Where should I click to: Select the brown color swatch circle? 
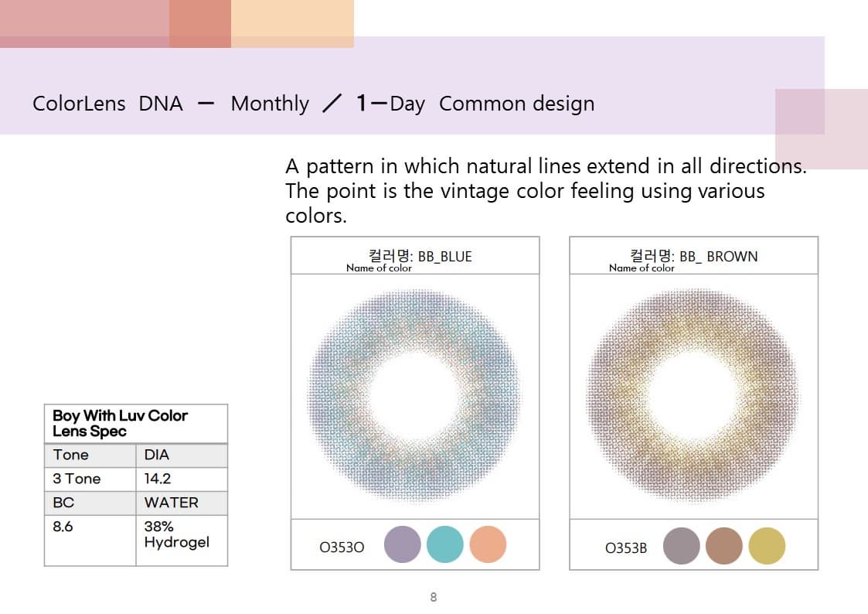724,546
